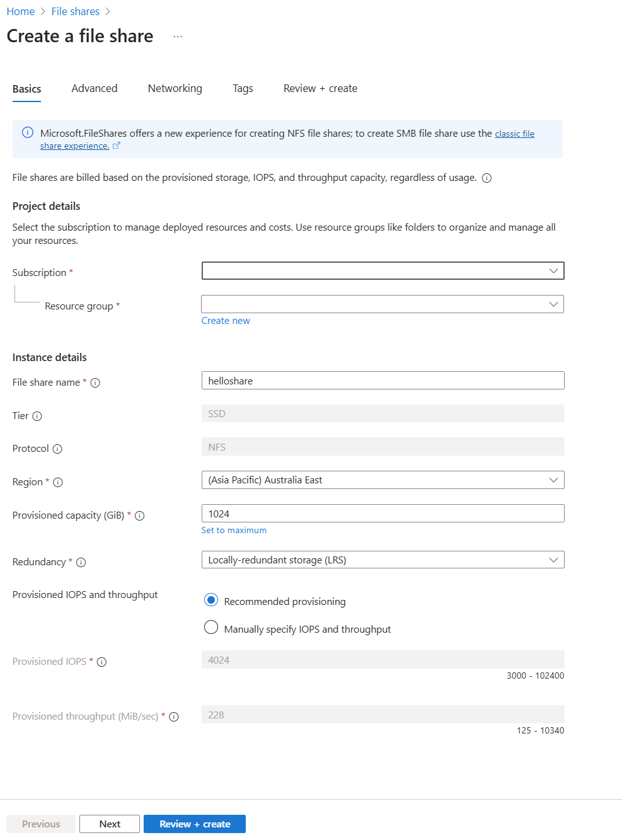Open the Region info tooltip
The image size is (622, 840).
pyautogui.click(x=58, y=482)
